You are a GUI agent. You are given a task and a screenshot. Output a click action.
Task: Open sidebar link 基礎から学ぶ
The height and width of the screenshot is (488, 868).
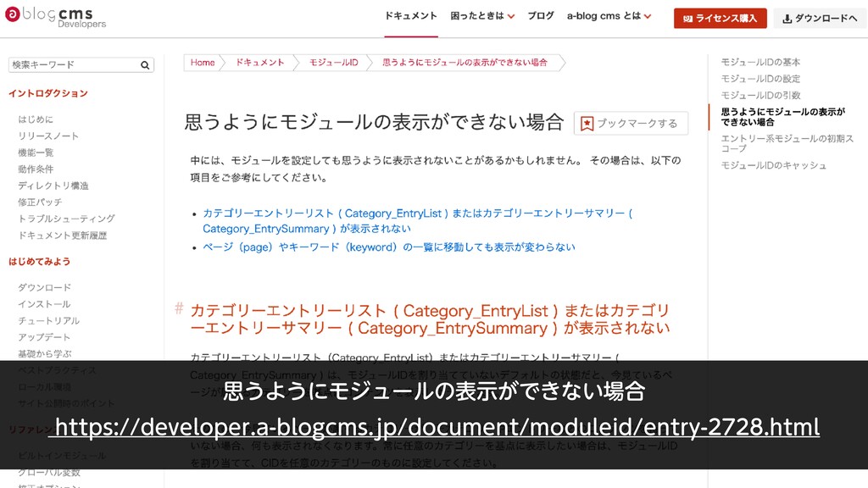(x=44, y=354)
